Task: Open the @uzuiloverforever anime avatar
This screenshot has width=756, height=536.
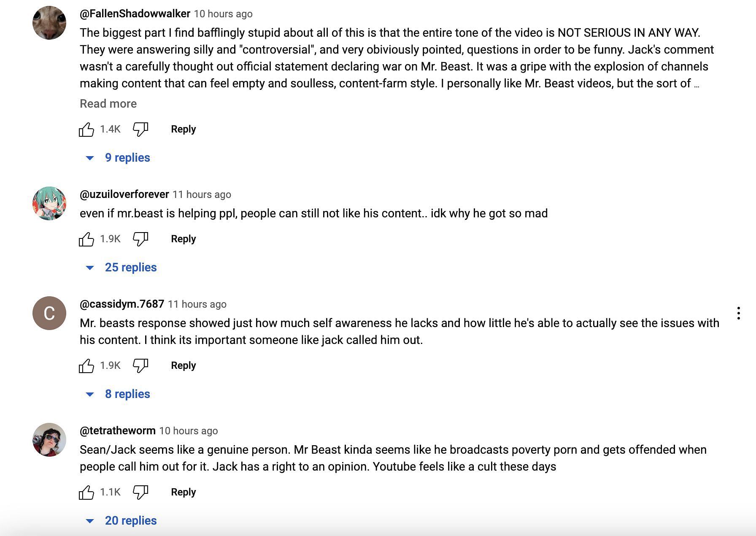Action: pyautogui.click(x=49, y=203)
